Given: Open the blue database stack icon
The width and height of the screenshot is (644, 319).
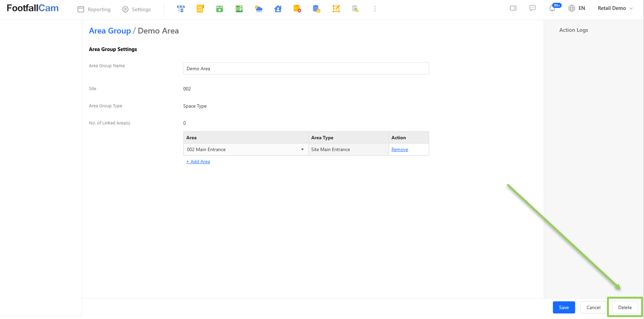Looking at the screenshot, I should pyautogui.click(x=316, y=9).
